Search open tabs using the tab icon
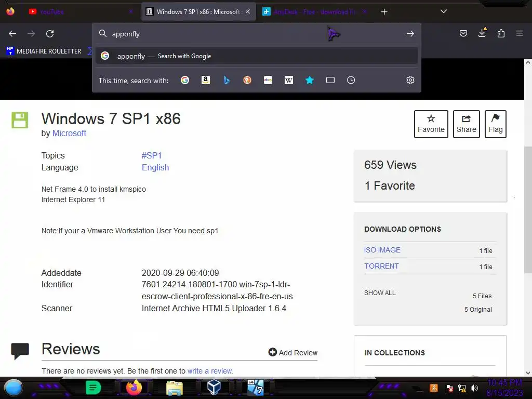Viewport: 532px width, 399px height. pos(330,80)
